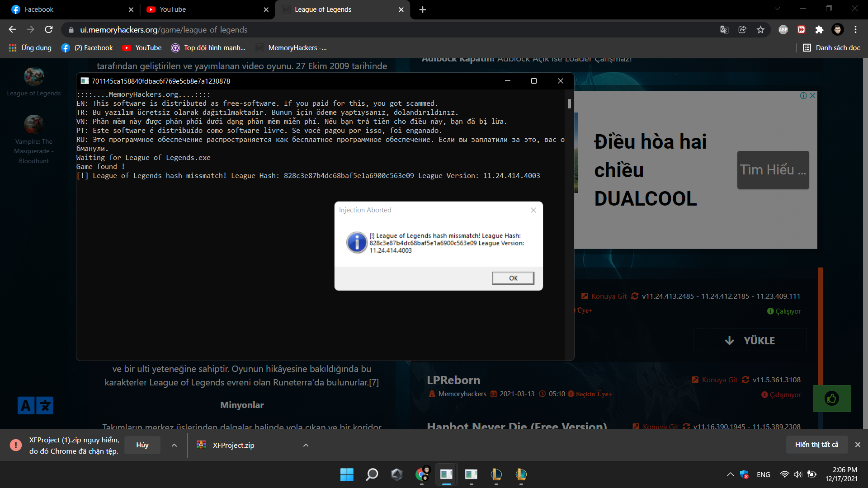
Task: Open the MemoryHackers bookmark
Action: (291, 48)
